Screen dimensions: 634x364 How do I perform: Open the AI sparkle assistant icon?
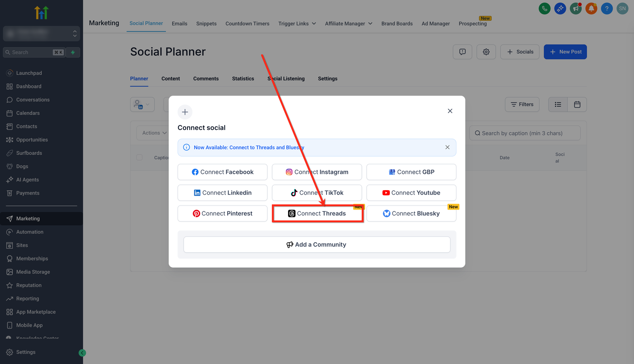(560, 8)
